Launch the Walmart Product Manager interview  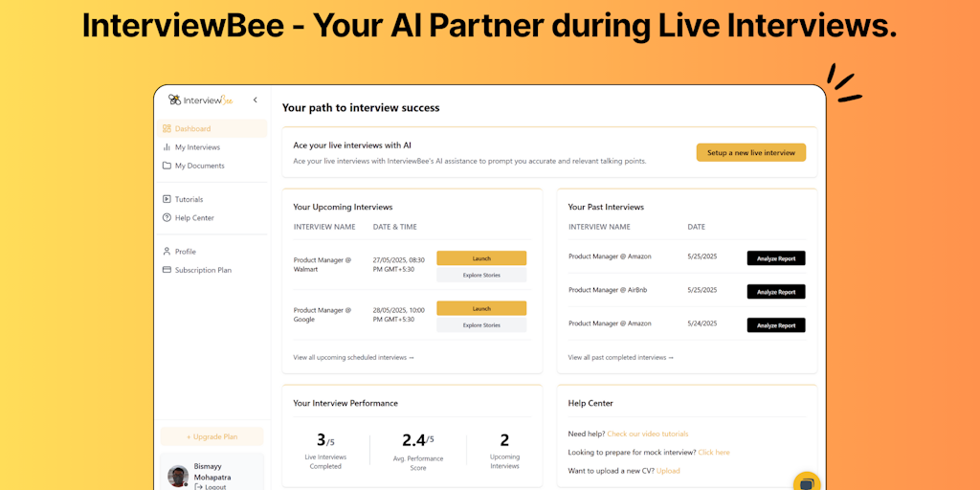pyautogui.click(x=481, y=258)
